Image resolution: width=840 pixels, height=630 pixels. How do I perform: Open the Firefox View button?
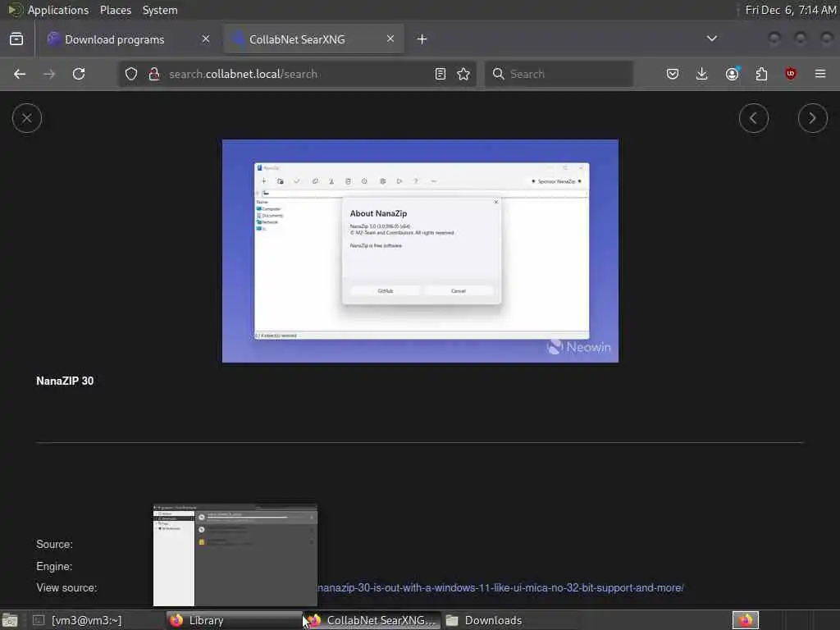pyautogui.click(x=16, y=39)
